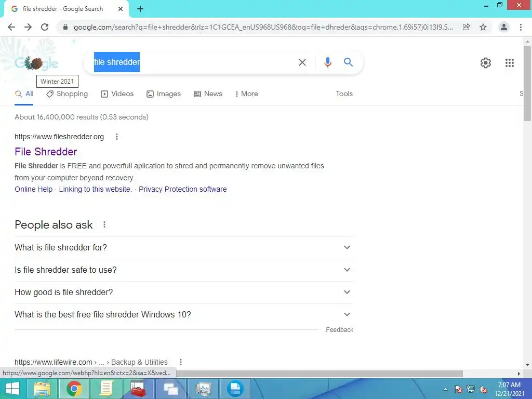Open Google quick settings gear
Viewport: 532px width, 399px height.
(x=486, y=63)
